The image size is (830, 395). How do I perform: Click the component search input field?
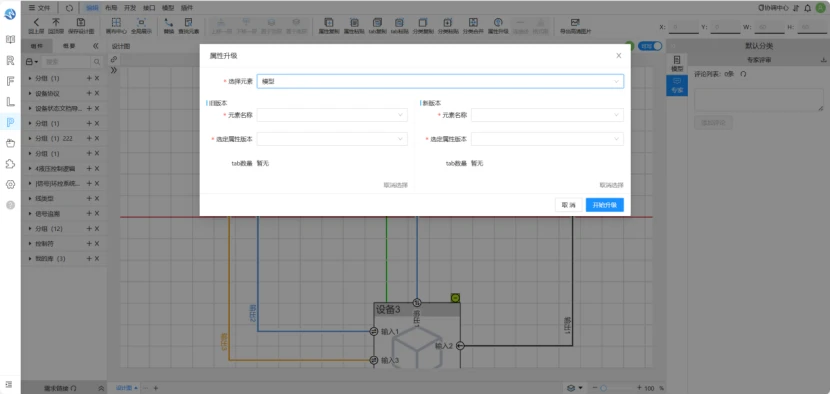click(67, 62)
